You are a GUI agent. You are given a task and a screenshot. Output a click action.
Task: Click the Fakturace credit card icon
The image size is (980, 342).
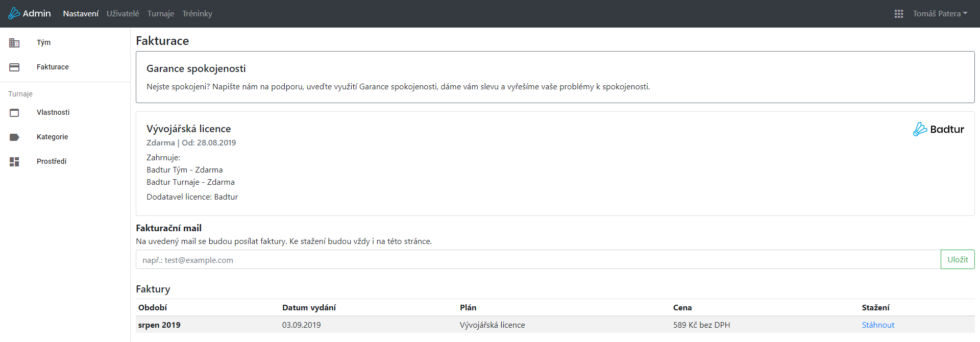click(14, 67)
